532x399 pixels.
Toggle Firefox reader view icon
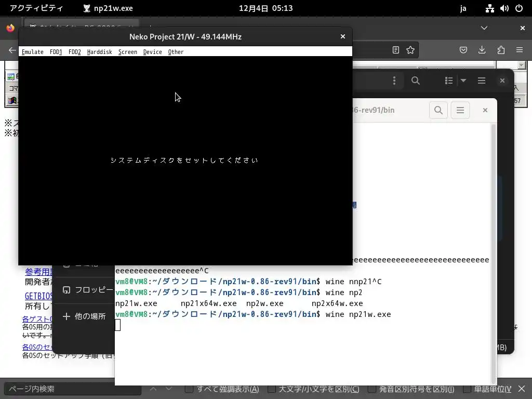pos(395,50)
